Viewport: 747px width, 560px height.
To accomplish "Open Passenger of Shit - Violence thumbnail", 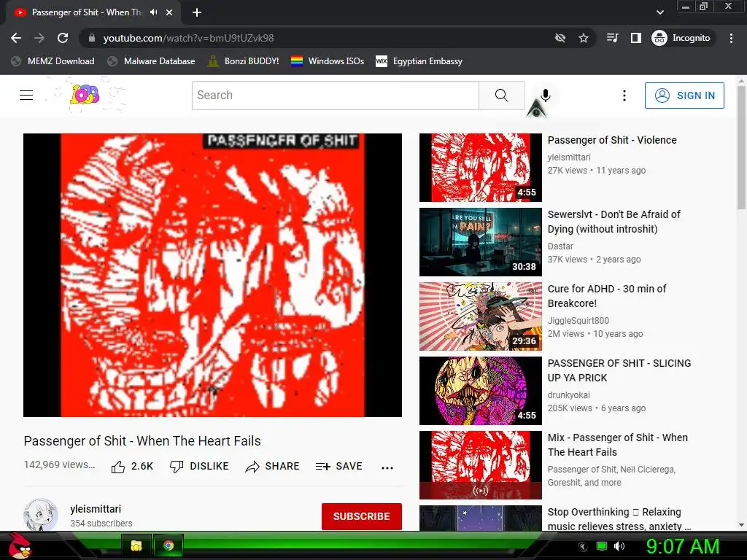I will coord(480,168).
